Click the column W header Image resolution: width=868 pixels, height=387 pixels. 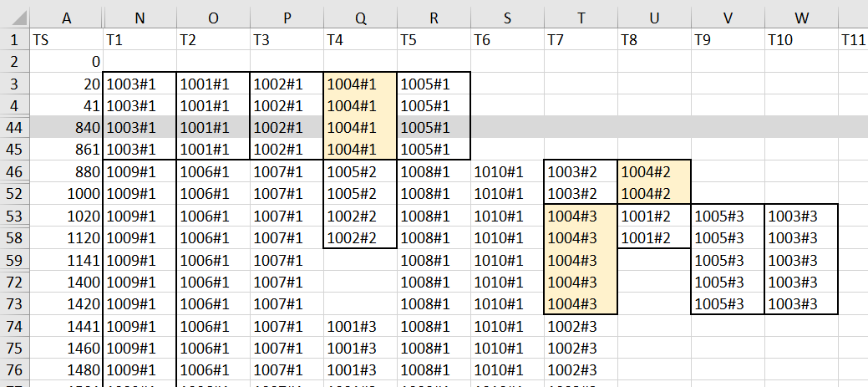coord(801,15)
